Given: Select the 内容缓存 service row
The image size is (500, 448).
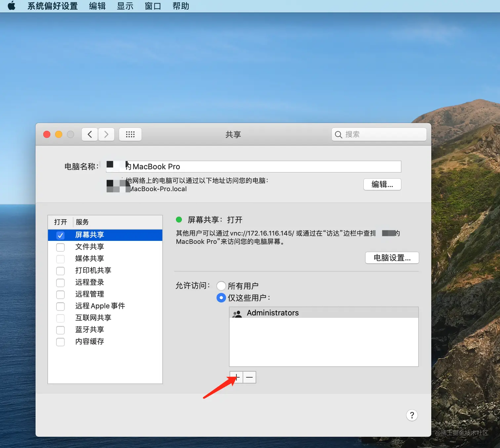Looking at the screenshot, I should tap(105, 342).
